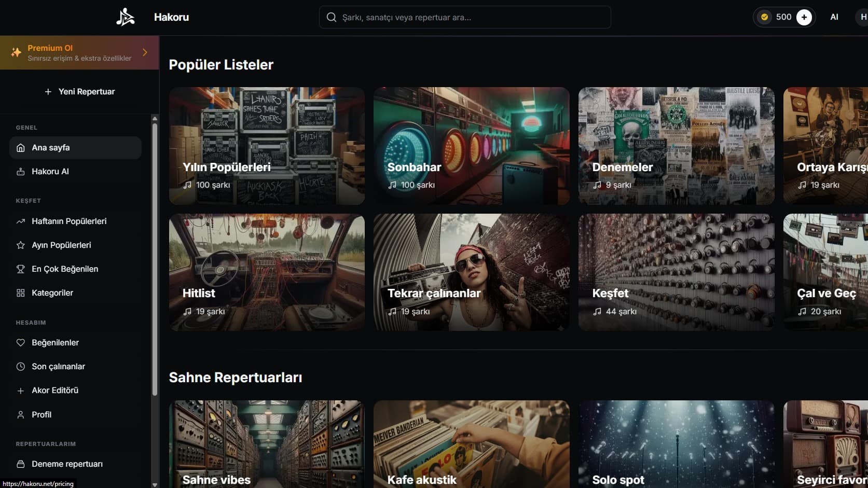The height and width of the screenshot is (488, 868).
Task: Open the Çal ve Geç playlist card
Action: [x=825, y=272]
